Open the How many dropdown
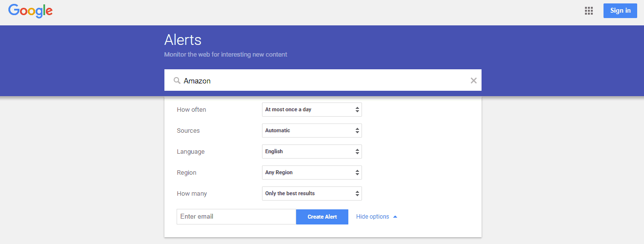Image resolution: width=644 pixels, height=244 pixels. coord(312,194)
